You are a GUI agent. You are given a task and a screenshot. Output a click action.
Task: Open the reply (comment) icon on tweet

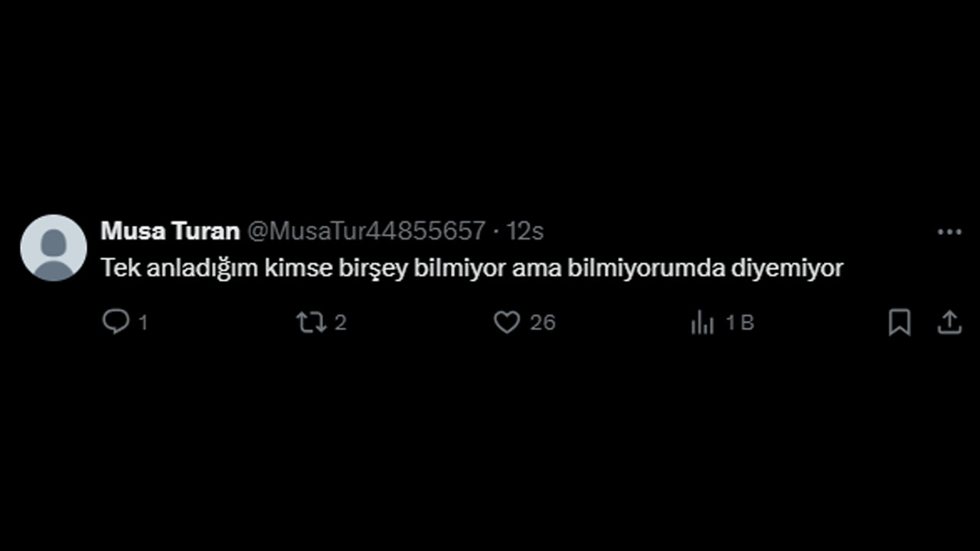click(116, 322)
